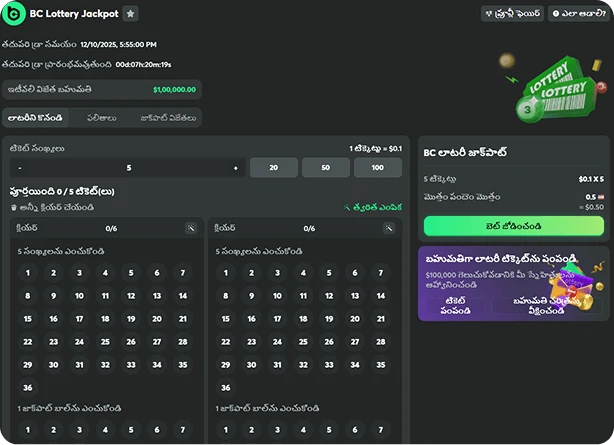Switch to the results tab
The image size is (614, 445).
(x=102, y=118)
